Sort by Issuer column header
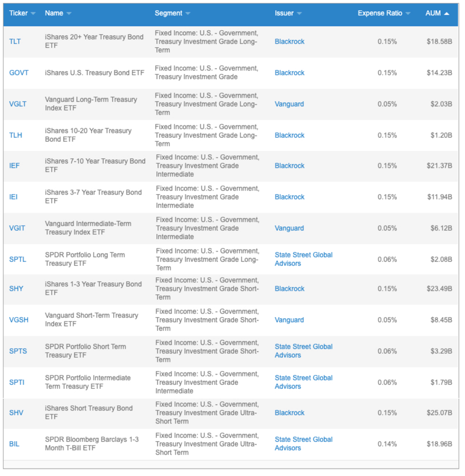Image resolution: width=465 pixels, height=476 pixels. pos(288,13)
